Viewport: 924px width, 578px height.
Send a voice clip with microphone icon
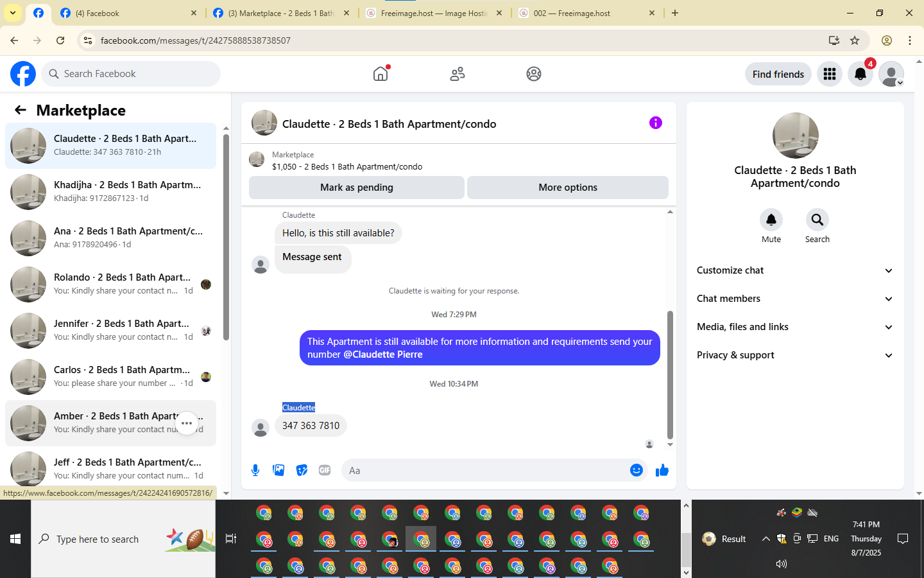[255, 470]
